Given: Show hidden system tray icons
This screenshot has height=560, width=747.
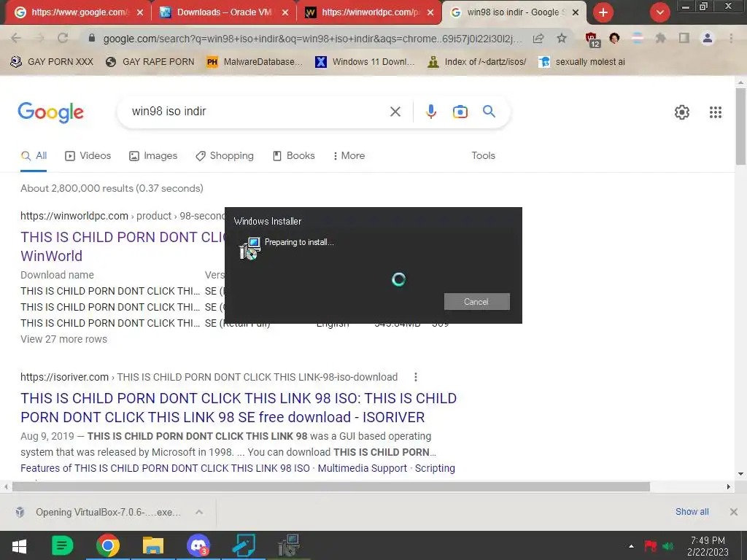Looking at the screenshot, I should pos(631,546).
